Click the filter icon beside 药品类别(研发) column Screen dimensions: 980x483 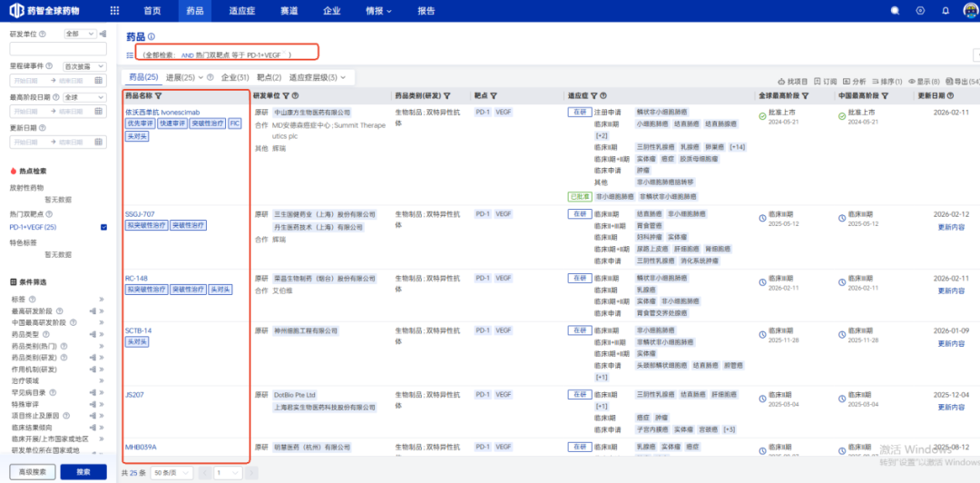point(446,95)
